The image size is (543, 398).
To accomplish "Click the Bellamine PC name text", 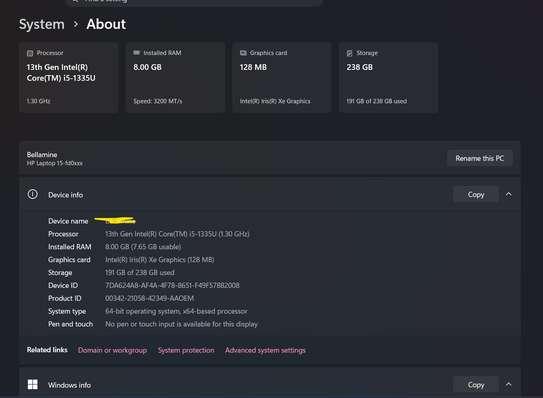I will [x=42, y=154].
